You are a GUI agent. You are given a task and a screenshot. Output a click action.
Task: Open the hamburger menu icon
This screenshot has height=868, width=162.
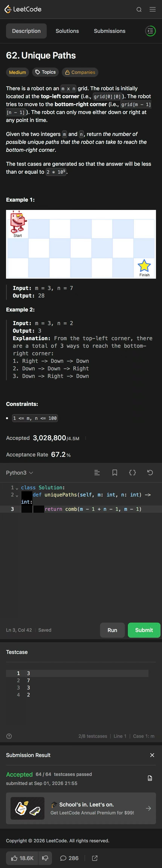pos(153,9)
